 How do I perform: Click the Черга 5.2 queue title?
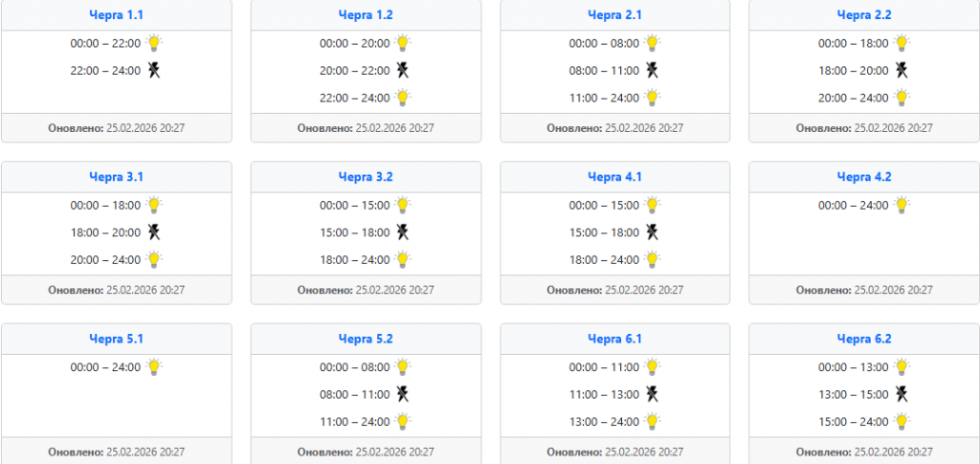366,339
